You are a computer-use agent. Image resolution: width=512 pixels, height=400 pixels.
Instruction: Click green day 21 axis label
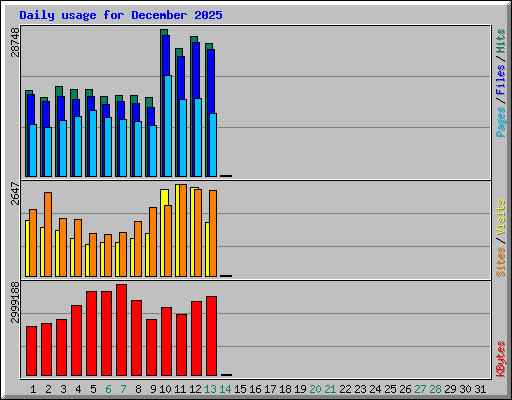point(330,389)
